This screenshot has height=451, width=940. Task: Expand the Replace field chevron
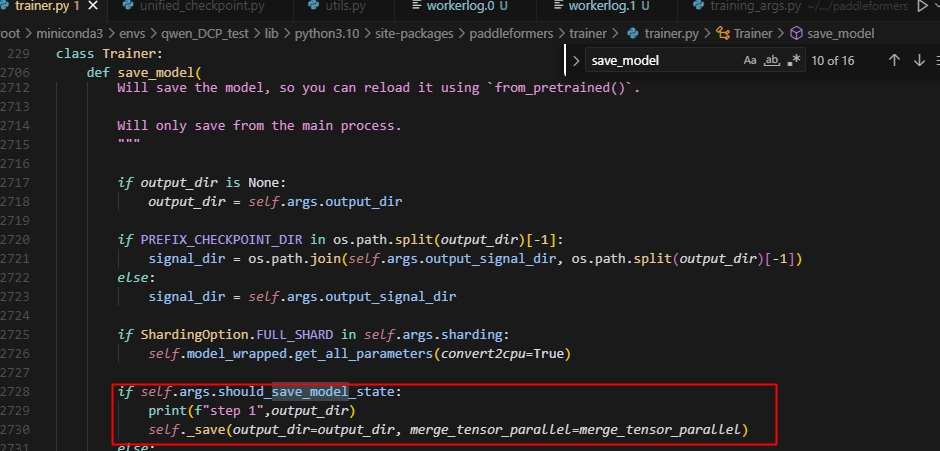point(576,61)
